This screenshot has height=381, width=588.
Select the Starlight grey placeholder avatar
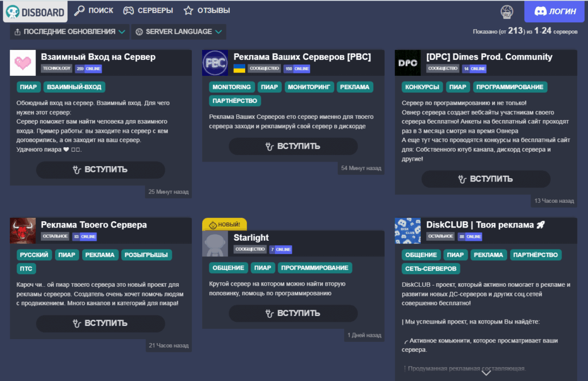pyautogui.click(x=215, y=243)
